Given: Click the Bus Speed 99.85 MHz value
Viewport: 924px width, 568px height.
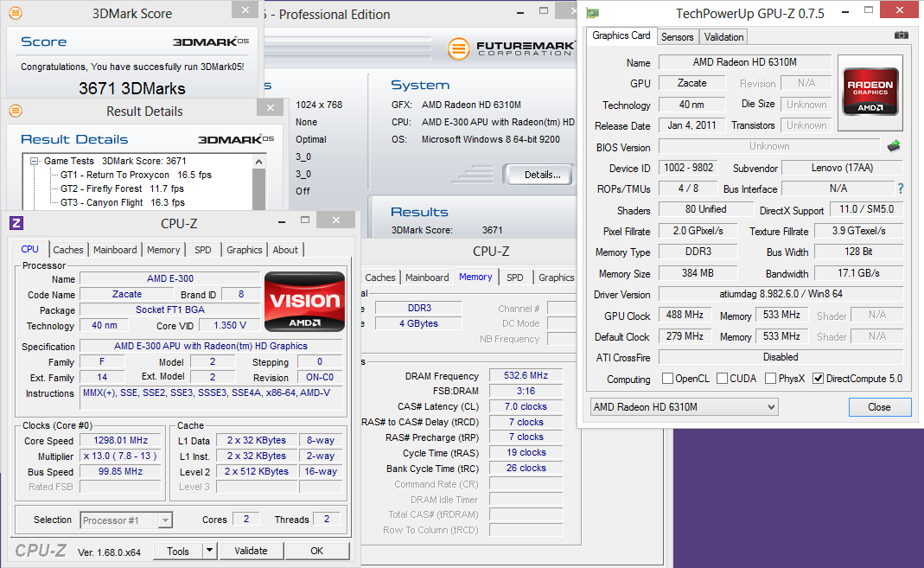Looking at the screenshot, I should (x=120, y=471).
